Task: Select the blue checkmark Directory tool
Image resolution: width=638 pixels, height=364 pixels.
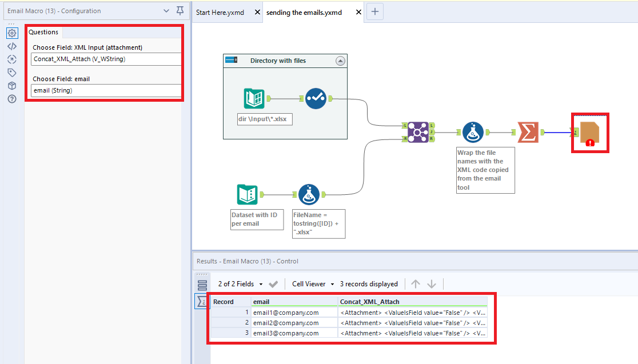Action: (x=317, y=98)
